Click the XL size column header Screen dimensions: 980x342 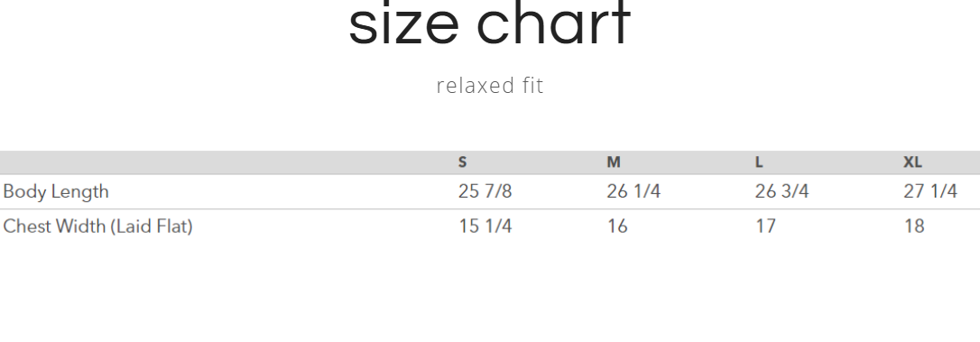912,162
